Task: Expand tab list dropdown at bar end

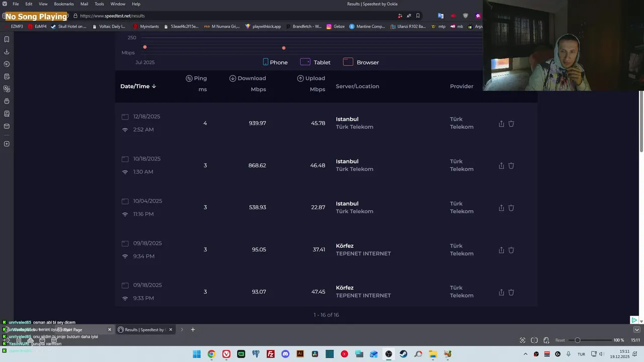Action: 637,330
